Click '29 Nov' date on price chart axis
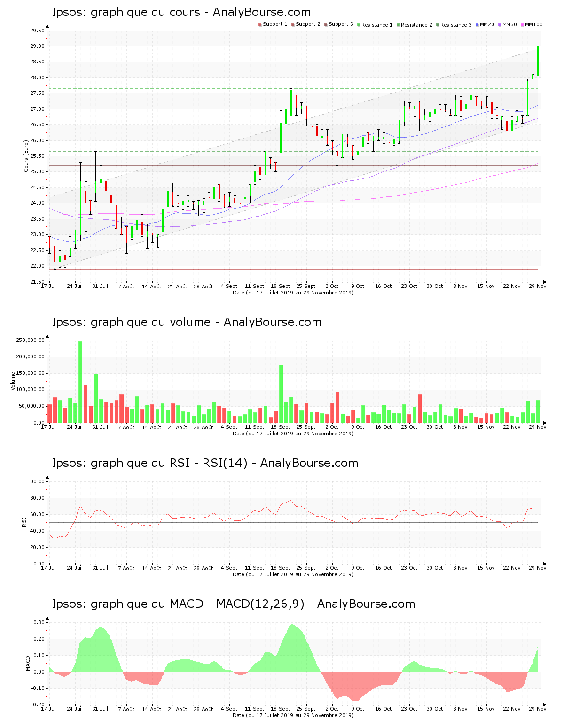Image resolution: width=564 pixels, height=728 pixels. (x=538, y=286)
